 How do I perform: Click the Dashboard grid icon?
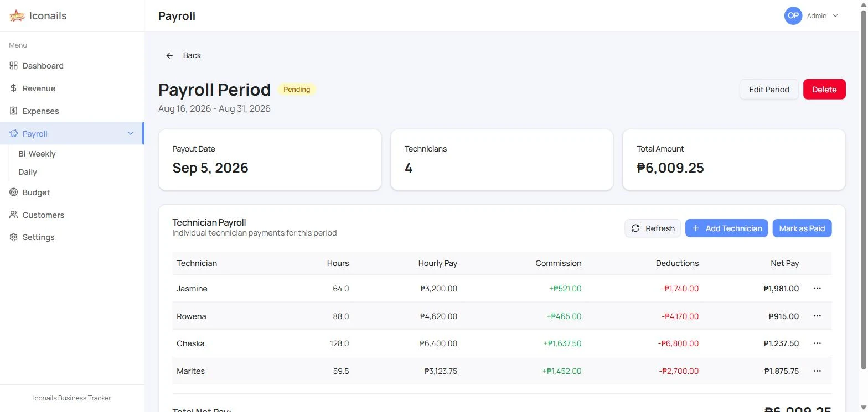click(13, 66)
